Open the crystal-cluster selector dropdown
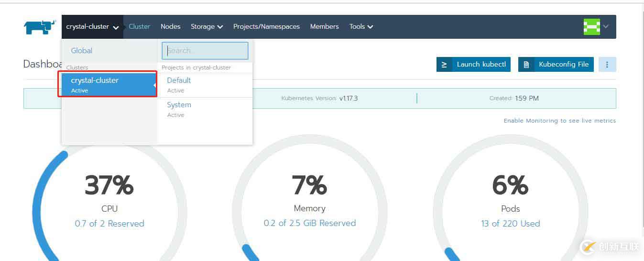Viewport: 644px width, 261px height. (x=92, y=27)
